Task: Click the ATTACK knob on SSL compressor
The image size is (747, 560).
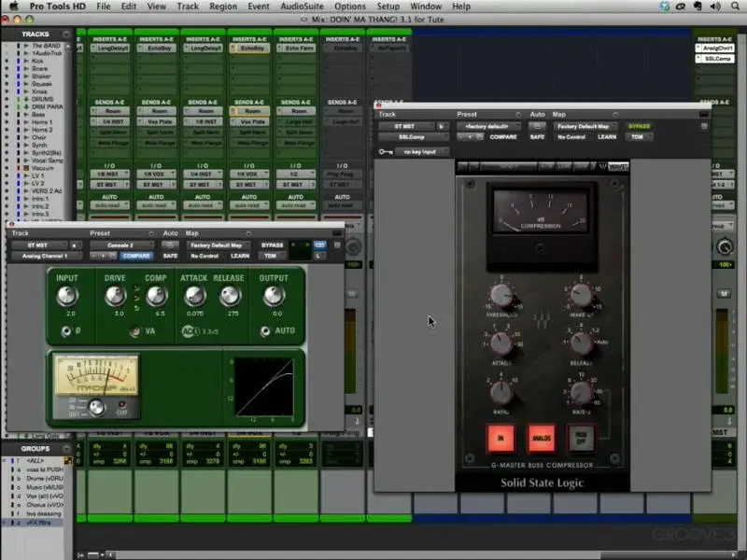Action: pos(501,343)
